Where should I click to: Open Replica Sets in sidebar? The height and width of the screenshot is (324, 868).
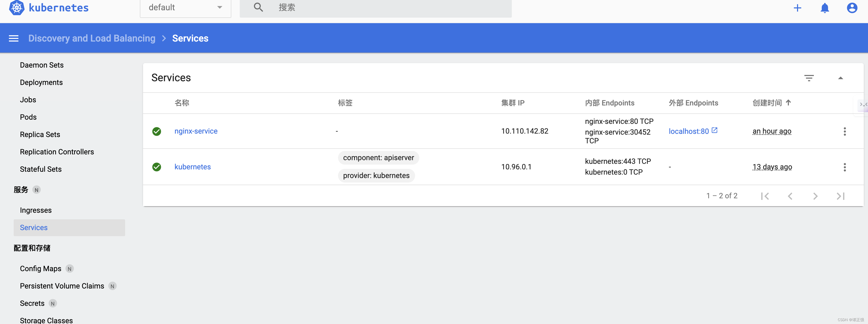[40, 135]
